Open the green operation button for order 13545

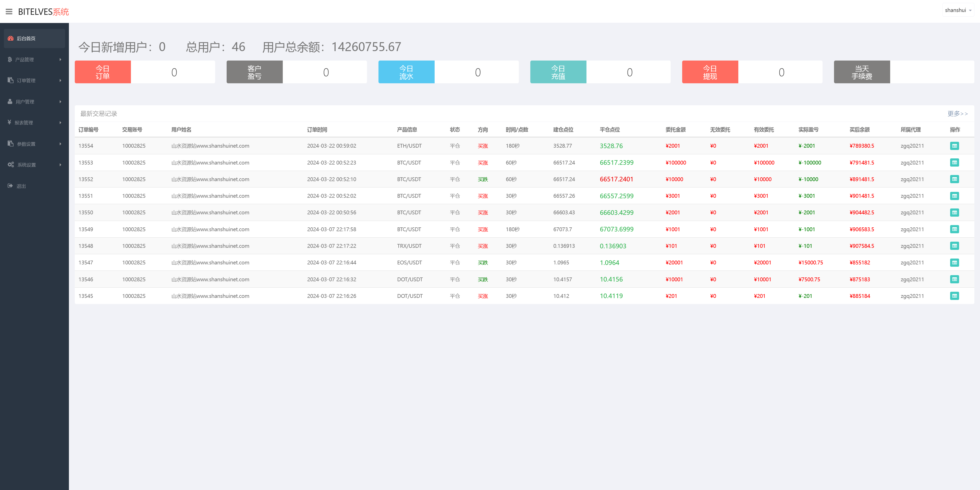click(954, 296)
